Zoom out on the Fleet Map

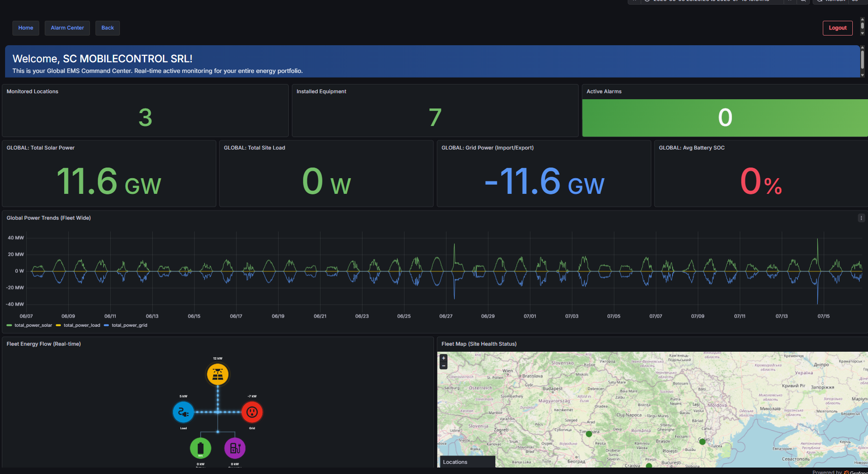click(444, 366)
